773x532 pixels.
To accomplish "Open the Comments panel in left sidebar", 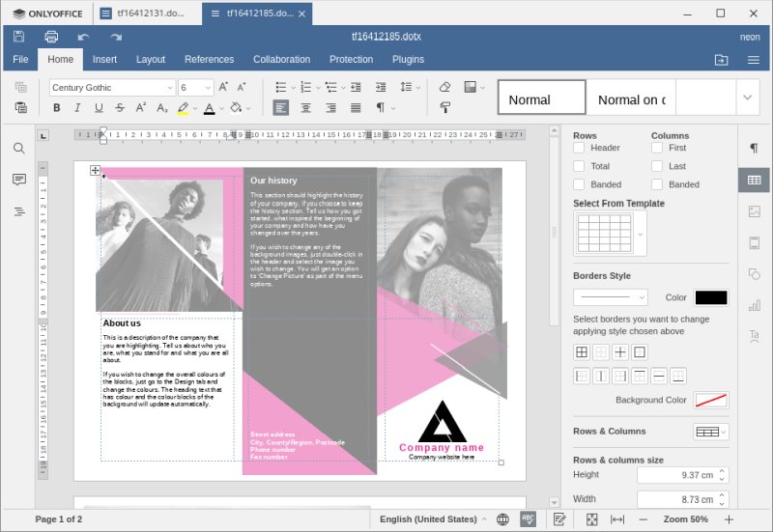I will pos(18,180).
